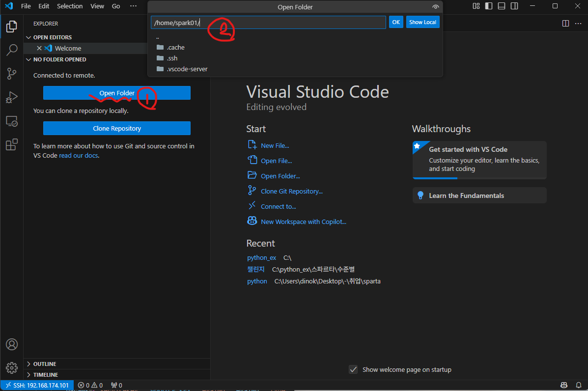Viewport: 588px width, 391px height.
Task: Click Clone Git Repository... link
Action: click(x=285, y=191)
